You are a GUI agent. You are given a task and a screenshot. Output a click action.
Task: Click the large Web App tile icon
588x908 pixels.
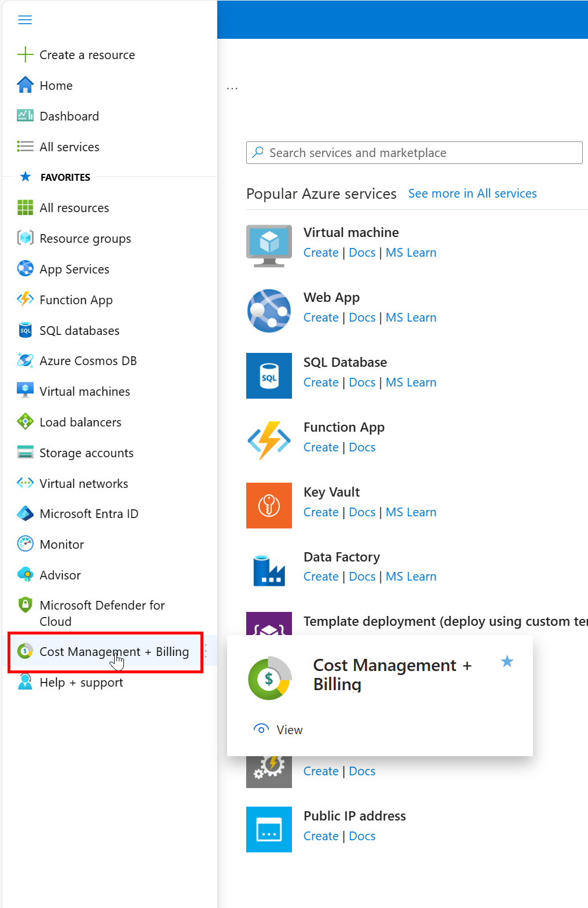point(269,311)
